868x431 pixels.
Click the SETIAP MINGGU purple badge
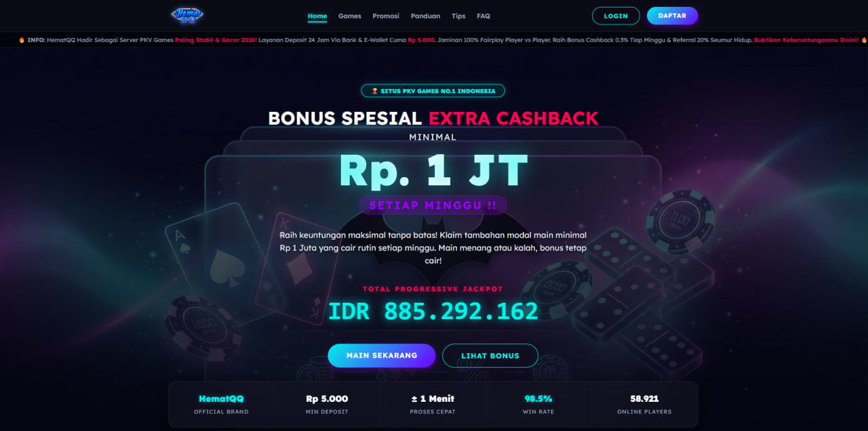click(433, 205)
